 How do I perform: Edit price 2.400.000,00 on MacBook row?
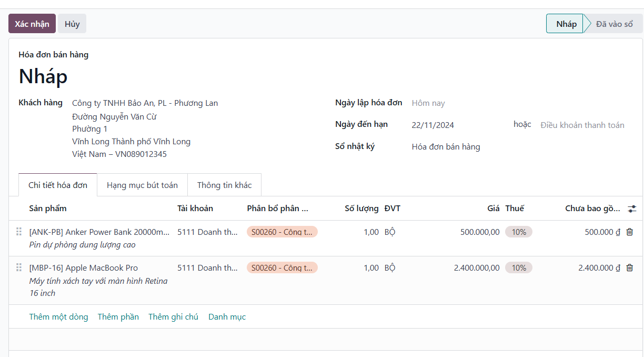point(477,267)
